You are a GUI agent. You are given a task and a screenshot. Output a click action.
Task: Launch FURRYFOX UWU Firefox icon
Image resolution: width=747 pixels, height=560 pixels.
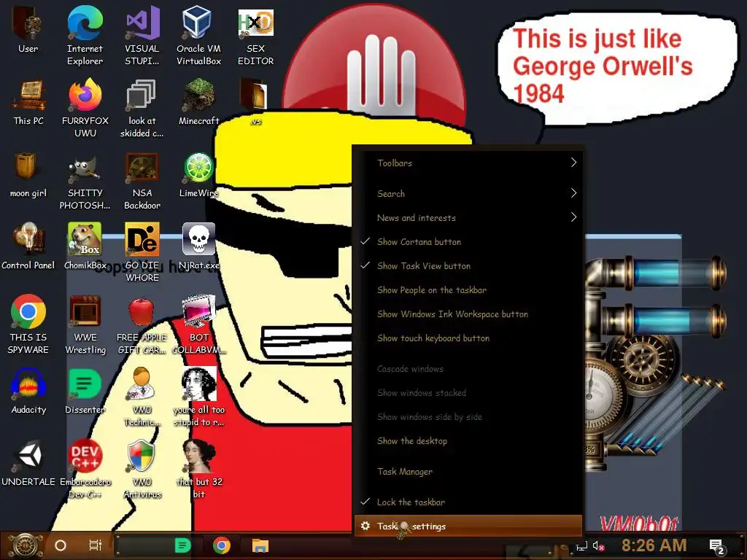click(x=85, y=108)
